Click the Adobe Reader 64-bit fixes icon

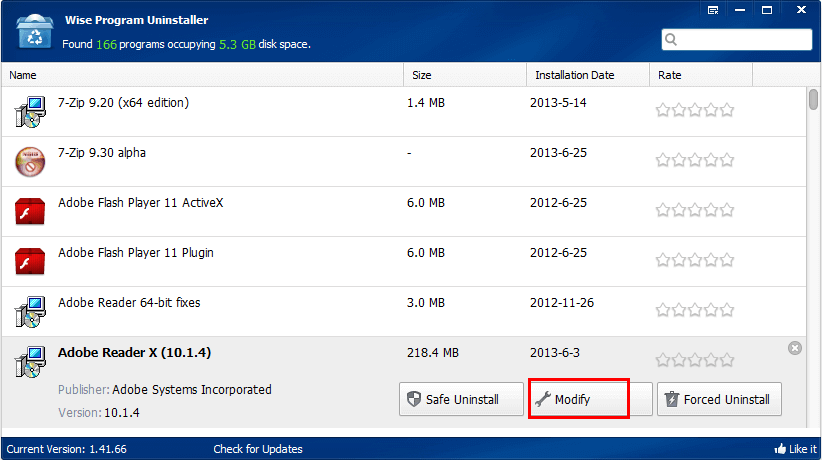(x=30, y=311)
